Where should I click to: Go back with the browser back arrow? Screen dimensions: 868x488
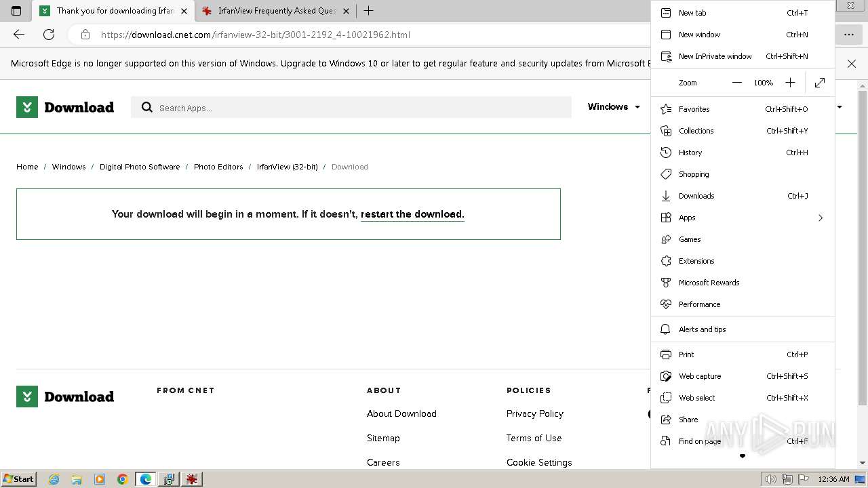pos(19,35)
